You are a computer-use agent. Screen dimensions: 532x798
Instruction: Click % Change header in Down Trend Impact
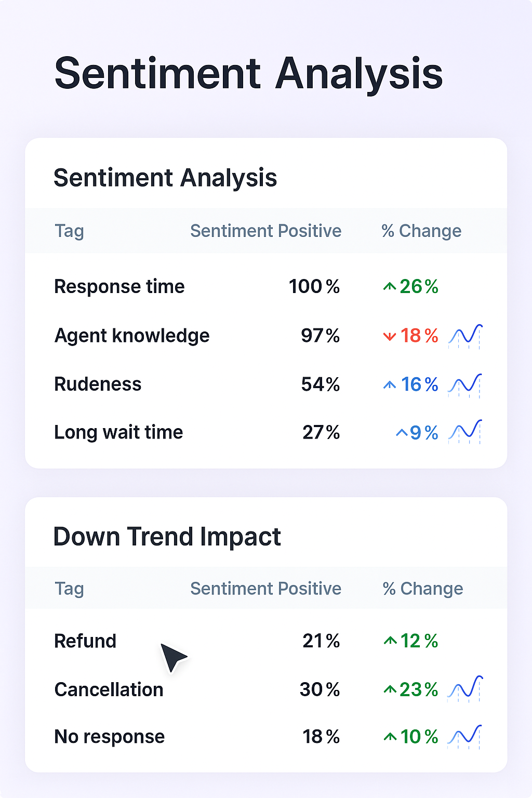click(x=422, y=589)
